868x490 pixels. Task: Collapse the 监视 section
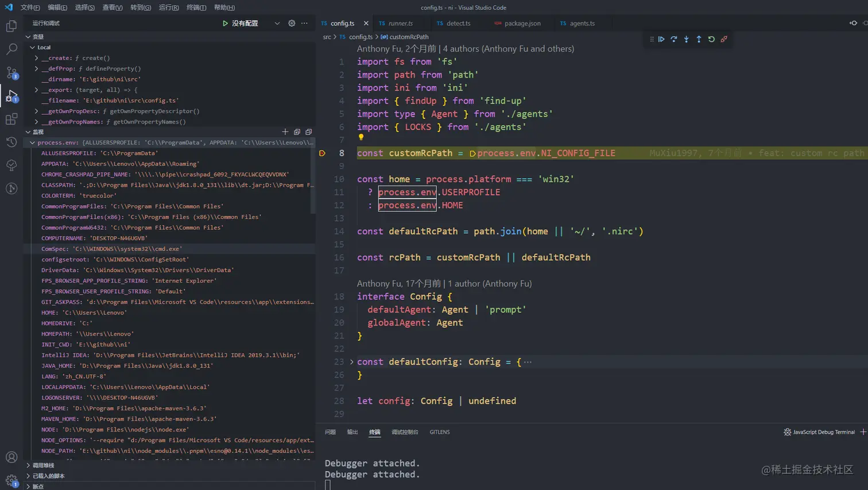28,132
